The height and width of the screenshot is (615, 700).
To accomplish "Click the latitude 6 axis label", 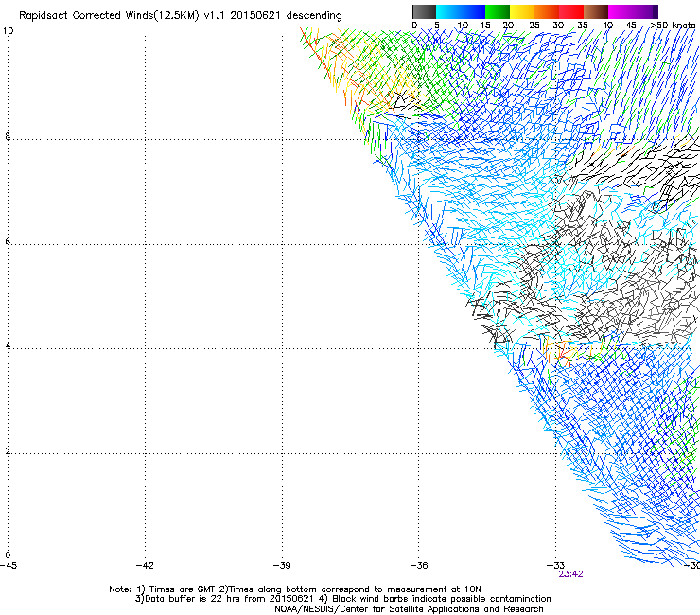I will [x=8, y=241].
